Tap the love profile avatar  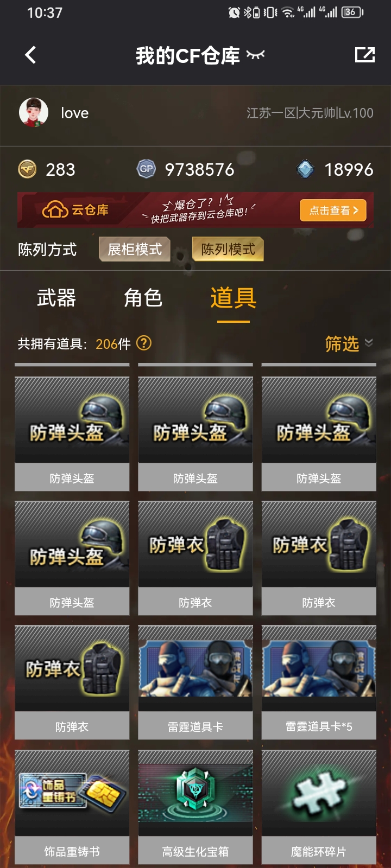click(34, 112)
